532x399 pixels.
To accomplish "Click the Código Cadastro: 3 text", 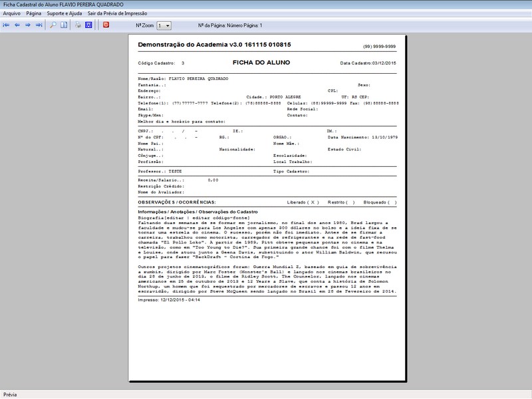I will (161, 63).
